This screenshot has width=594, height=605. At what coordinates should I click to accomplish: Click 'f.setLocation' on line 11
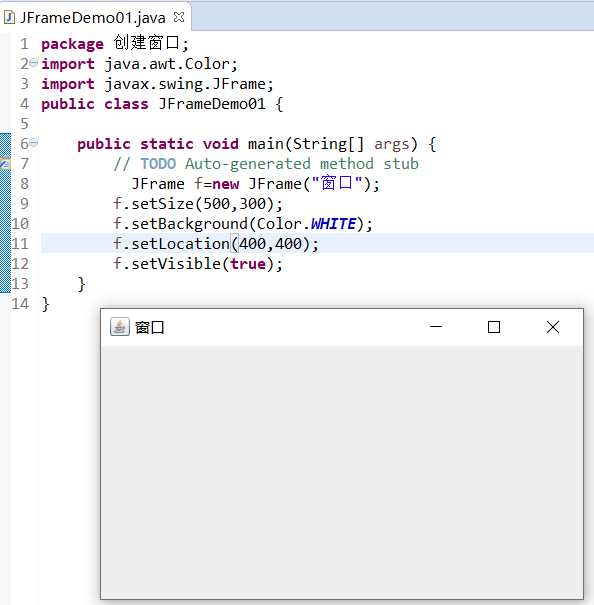click(x=171, y=244)
